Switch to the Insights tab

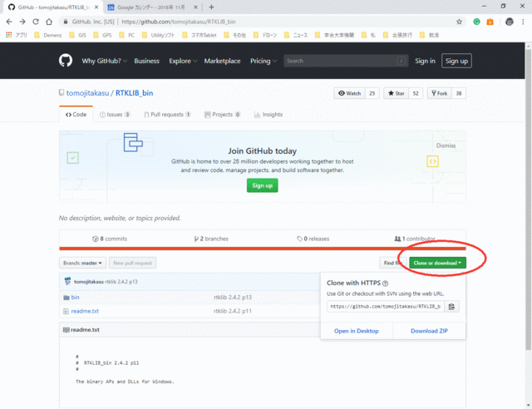click(268, 115)
